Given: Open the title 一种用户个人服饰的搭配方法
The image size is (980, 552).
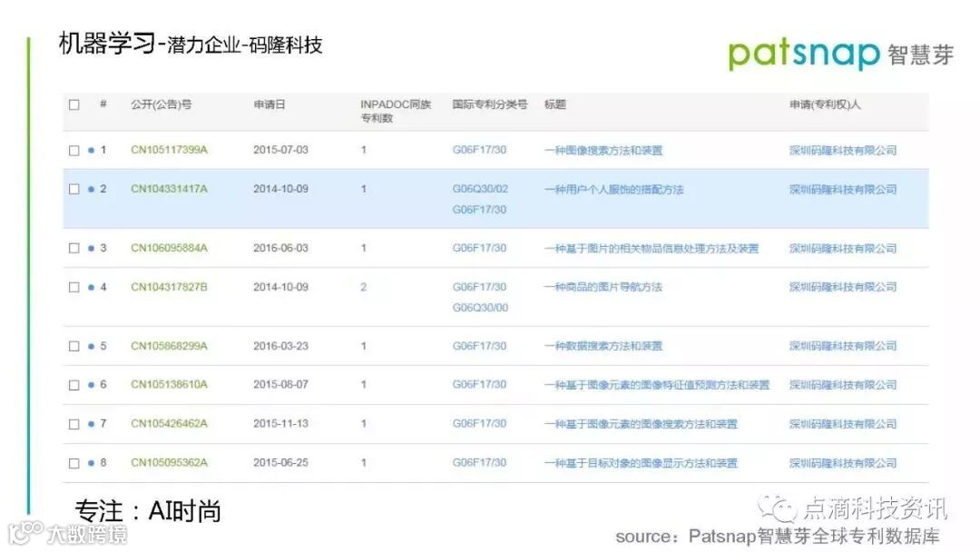Looking at the screenshot, I should pyautogui.click(x=613, y=190).
